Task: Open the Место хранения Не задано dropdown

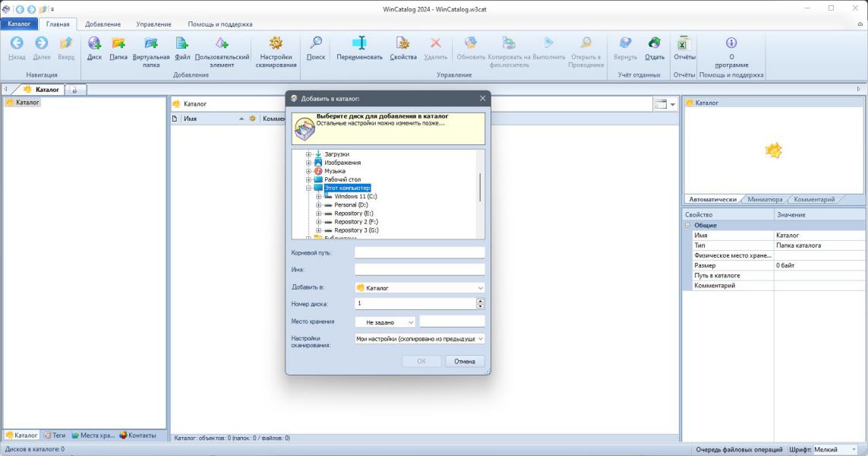Action: (x=385, y=322)
